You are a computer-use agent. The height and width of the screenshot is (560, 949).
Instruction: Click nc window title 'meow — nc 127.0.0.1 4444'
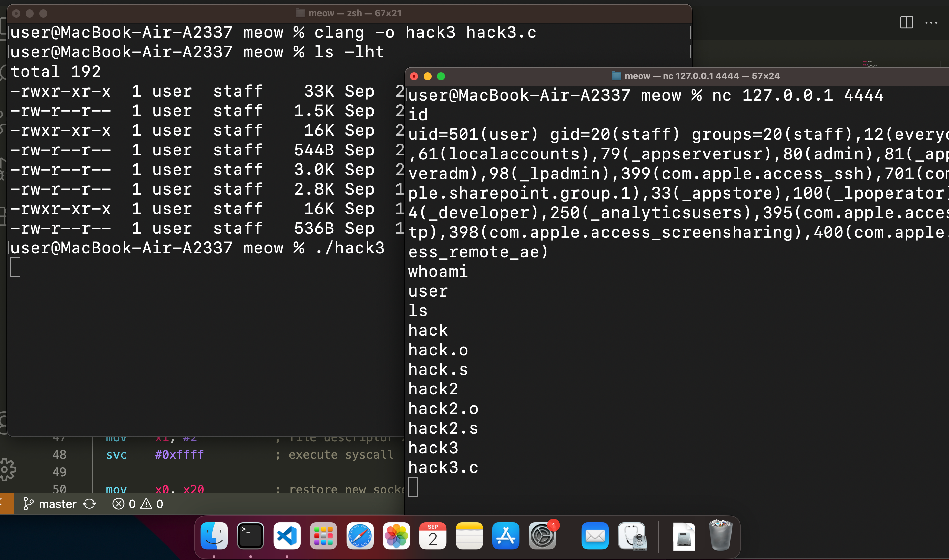[x=702, y=76]
